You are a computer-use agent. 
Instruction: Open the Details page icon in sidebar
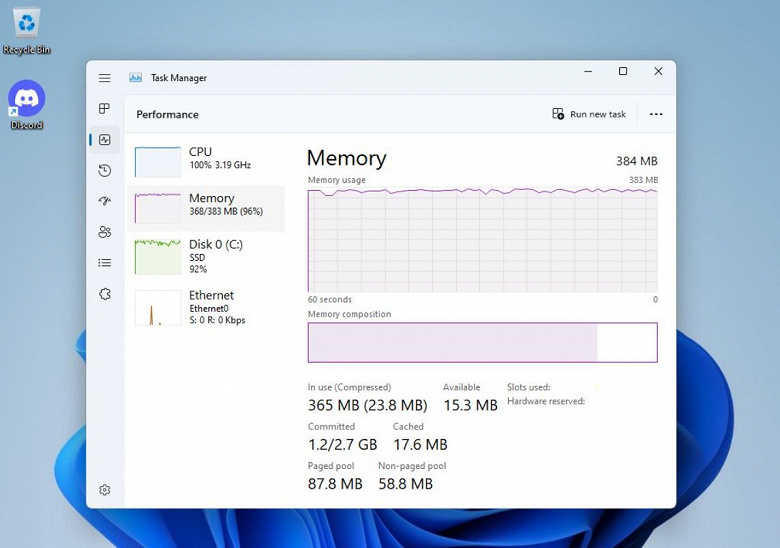pyautogui.click(x=105, y=263)
